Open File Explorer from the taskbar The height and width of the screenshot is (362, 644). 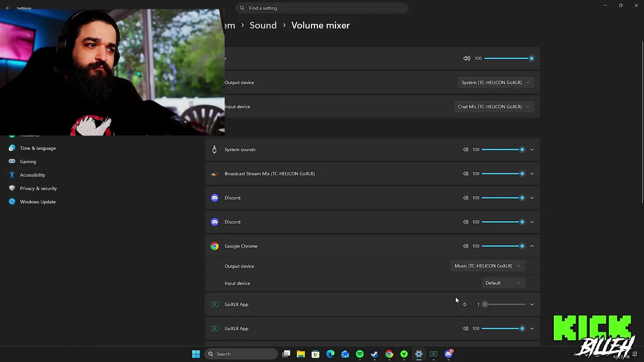tap(301, 354)
